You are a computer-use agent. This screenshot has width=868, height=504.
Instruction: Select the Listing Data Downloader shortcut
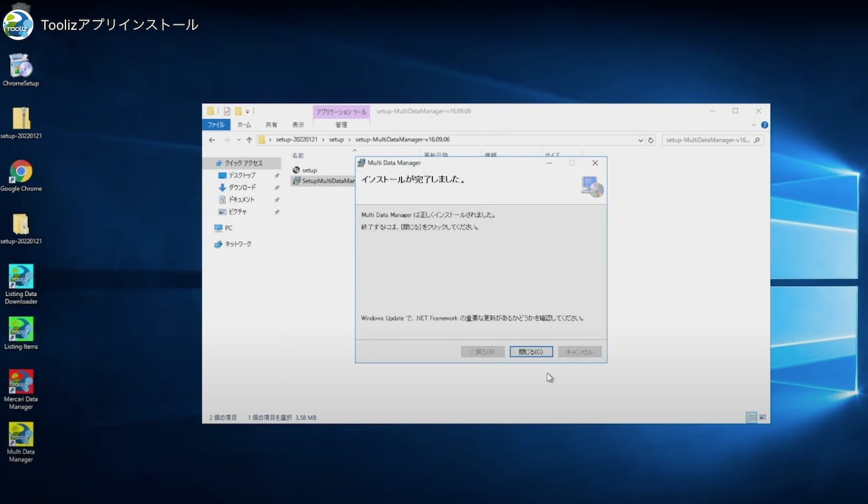[x=21, y=285]
